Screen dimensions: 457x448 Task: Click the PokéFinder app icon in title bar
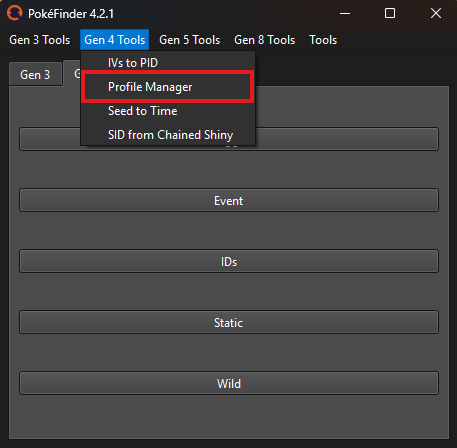pos(14,13)
